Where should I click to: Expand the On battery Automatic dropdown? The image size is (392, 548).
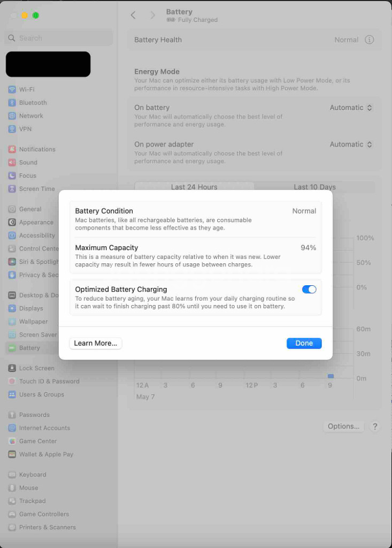(351, 108)
